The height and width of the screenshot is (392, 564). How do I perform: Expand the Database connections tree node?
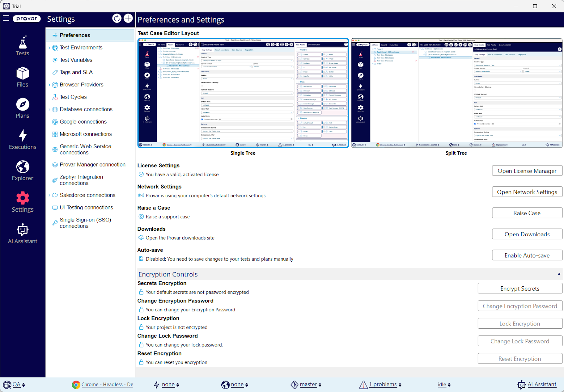pyautogui.click(x=49, y=110)
